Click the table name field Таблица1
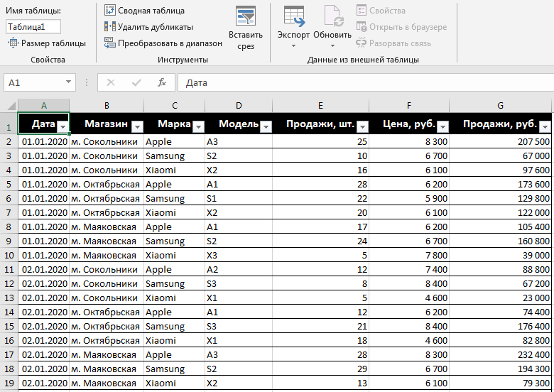The width and height of the screenshot is (554, 392). (33, 27)
